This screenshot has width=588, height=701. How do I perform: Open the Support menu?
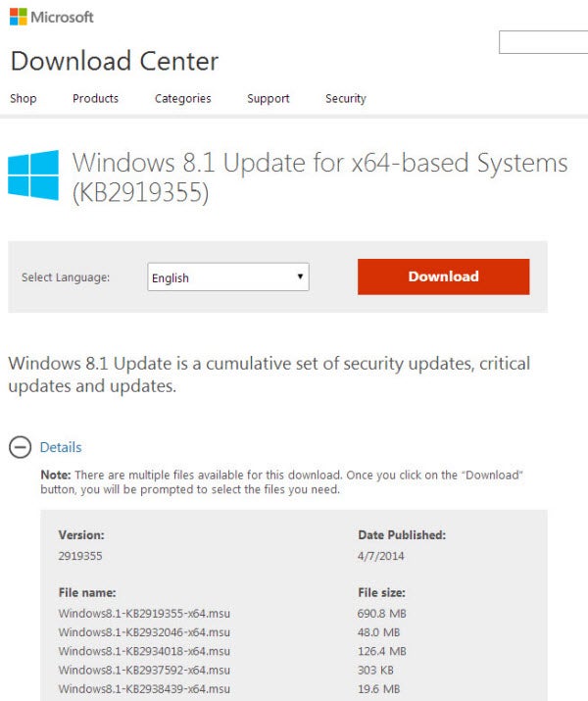click(268, 98)
